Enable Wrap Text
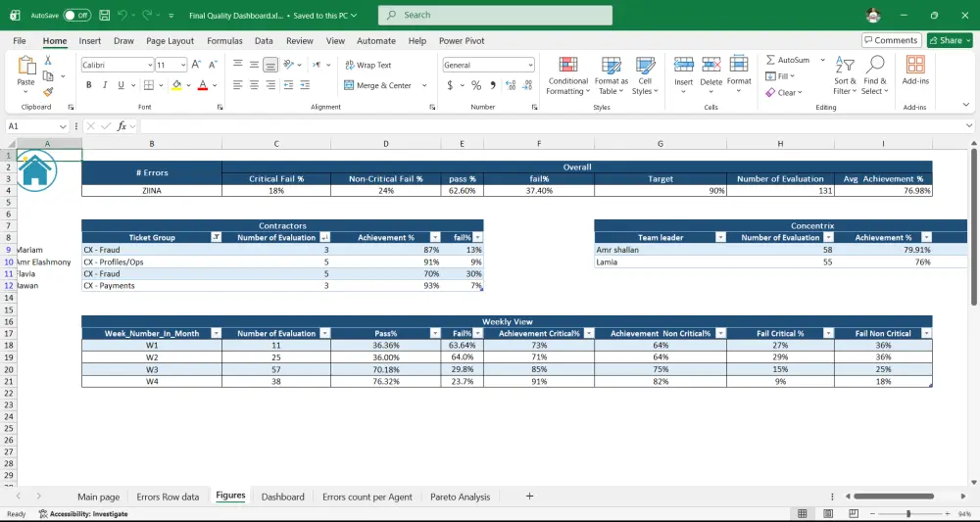This screenshot has width=980, height=522. click(x=368, y=65)
